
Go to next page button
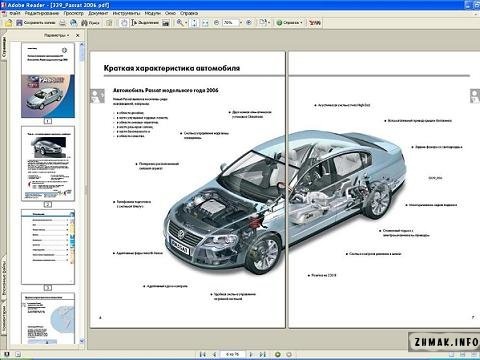251,354
